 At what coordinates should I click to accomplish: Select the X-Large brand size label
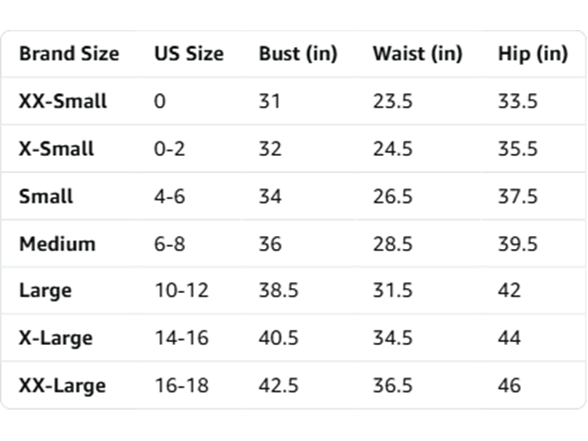[x=56, y=339]
